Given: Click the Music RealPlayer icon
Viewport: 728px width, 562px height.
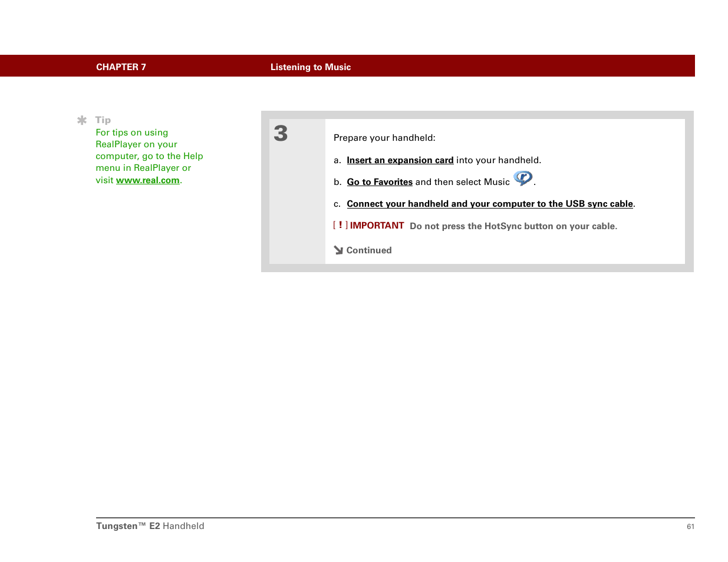Looking at the screenshot, I should (523, 178).
